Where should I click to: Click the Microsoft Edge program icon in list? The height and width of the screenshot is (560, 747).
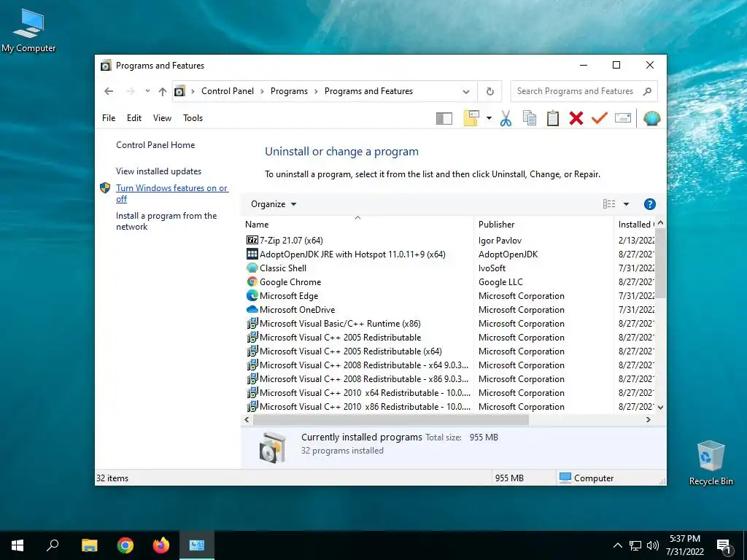[252, 296]
